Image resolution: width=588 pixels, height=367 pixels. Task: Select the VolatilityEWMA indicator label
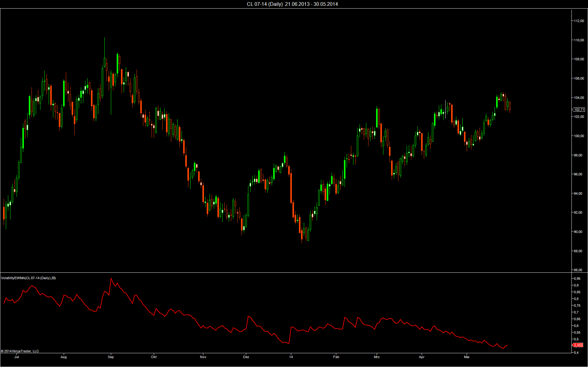(28, 278)
